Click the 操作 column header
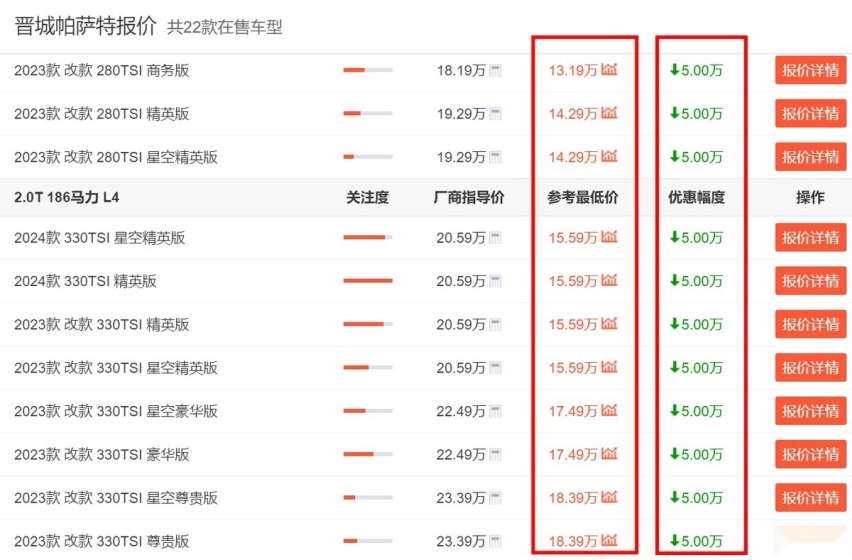This screenshot has width=852, height=560. [x=810, y=197]
